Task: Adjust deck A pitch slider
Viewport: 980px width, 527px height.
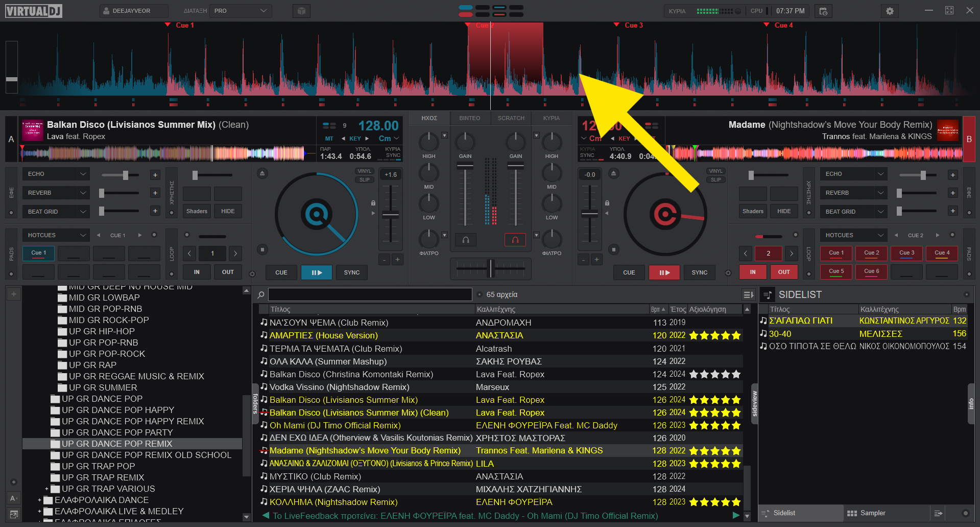Action: [x=391, y=215]
